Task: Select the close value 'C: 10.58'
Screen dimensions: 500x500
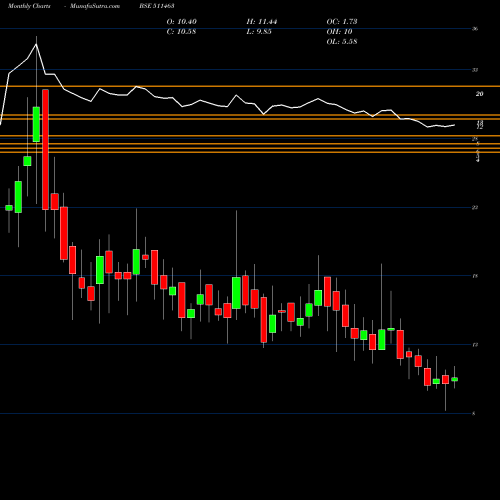Action: tap(181, 32)
